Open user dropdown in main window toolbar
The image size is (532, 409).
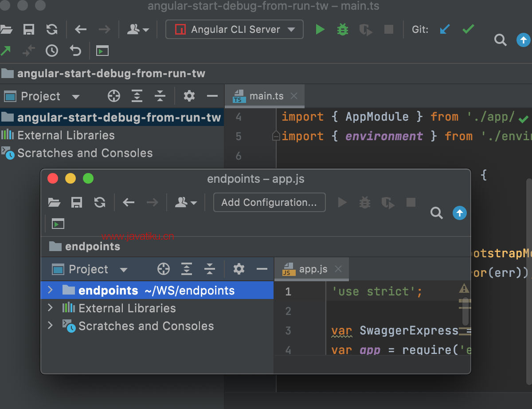(138, 30)
